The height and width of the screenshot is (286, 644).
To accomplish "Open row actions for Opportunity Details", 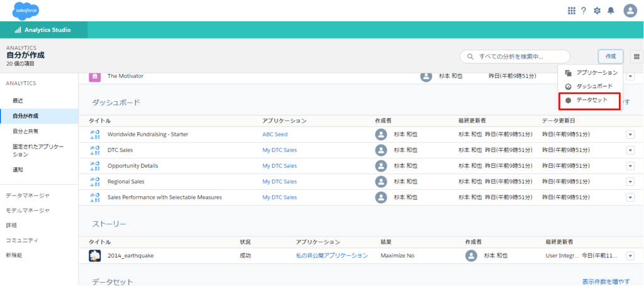I will [630, 166].
